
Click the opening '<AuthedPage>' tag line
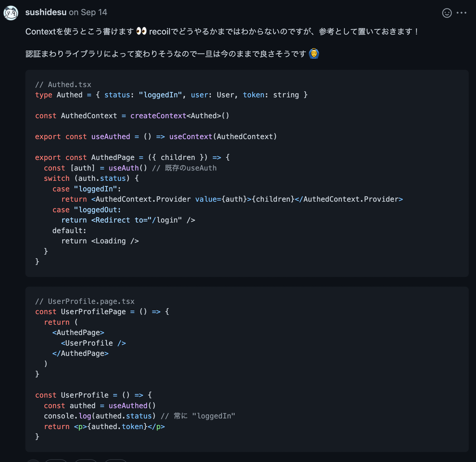click(78, 333)
